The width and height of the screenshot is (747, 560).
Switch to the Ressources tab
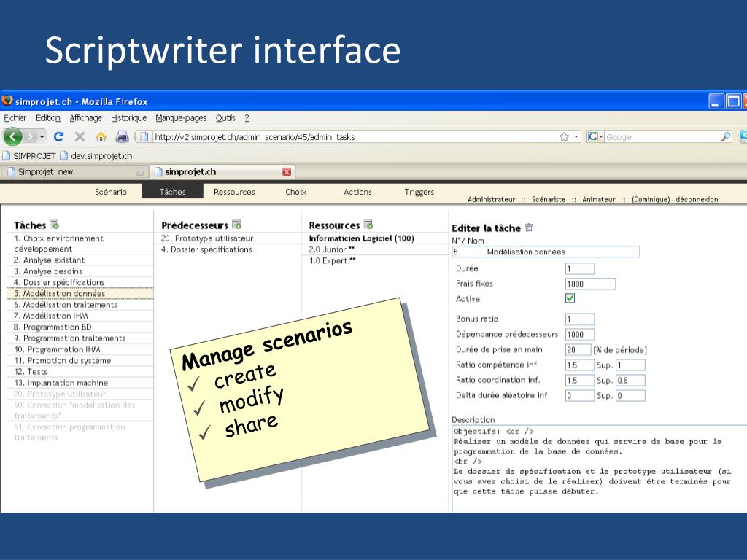click(234, 192)
